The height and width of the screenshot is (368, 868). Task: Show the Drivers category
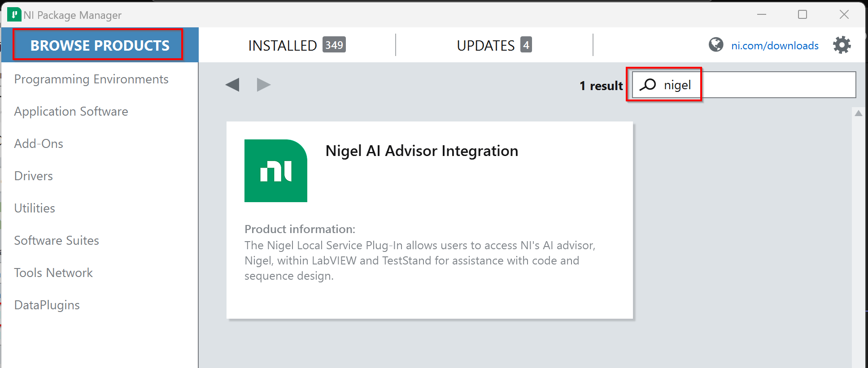point(34,176)
